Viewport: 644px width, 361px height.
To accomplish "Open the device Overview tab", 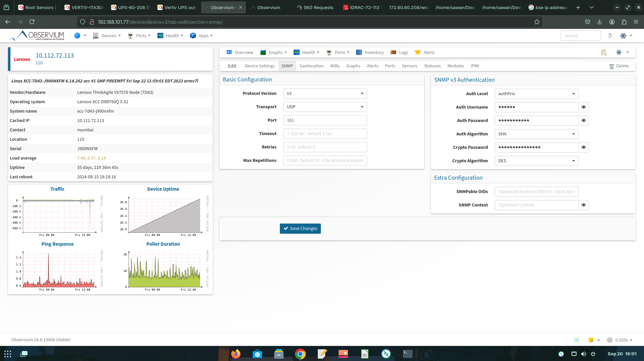I will click(240, 52).
